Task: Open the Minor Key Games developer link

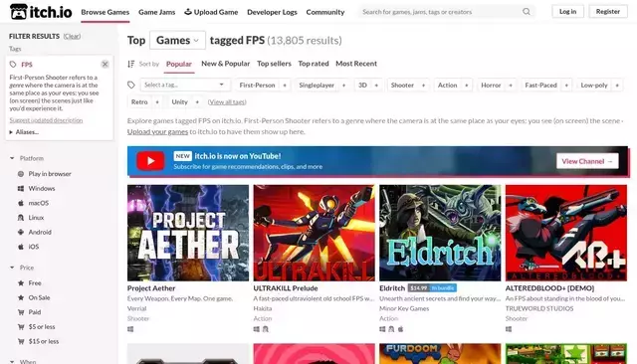Action: [404, 308]
